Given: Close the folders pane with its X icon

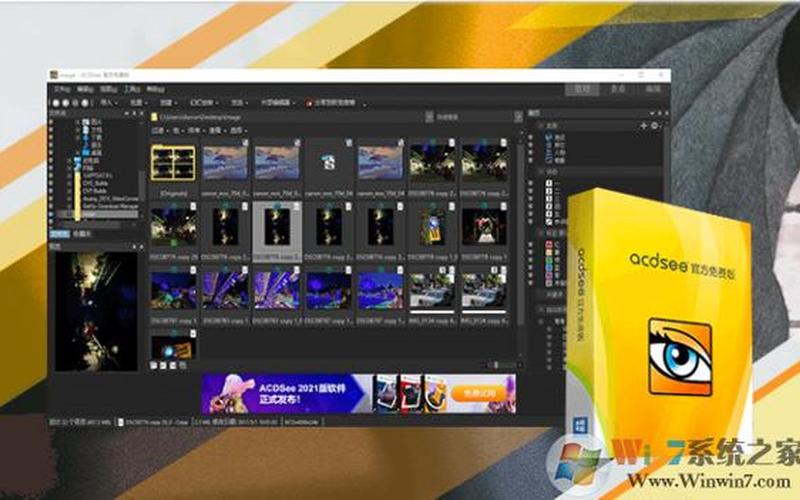Looking at the screenshot, I should coord(141,113).
